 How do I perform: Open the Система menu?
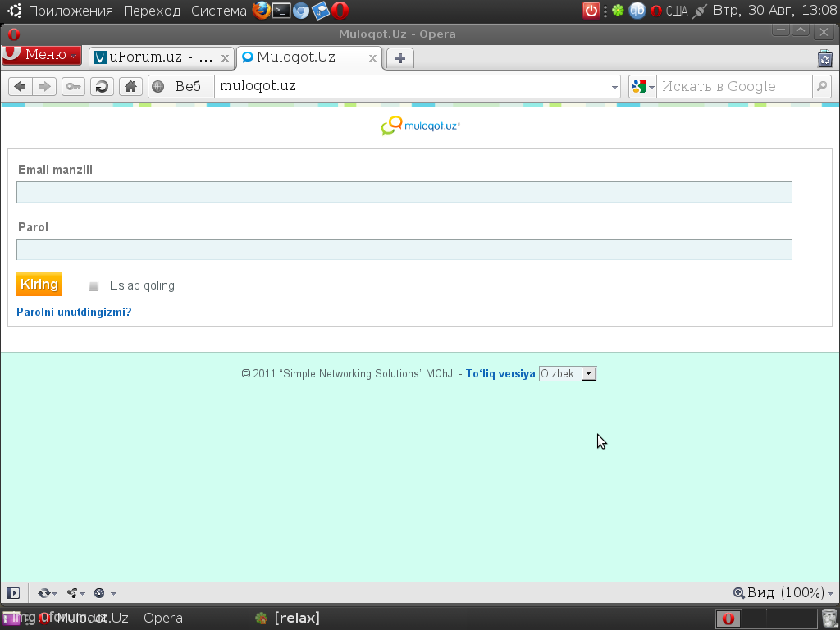click(x=218, y=11)
